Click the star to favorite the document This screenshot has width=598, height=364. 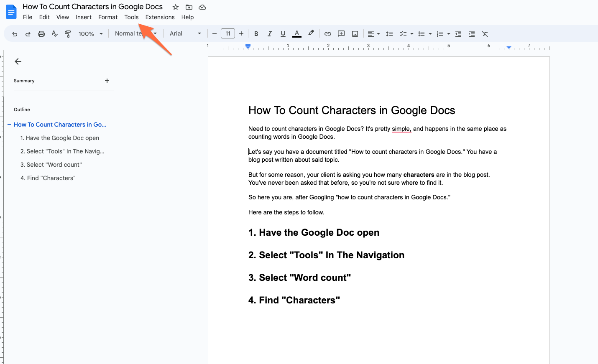click(175, 7)
